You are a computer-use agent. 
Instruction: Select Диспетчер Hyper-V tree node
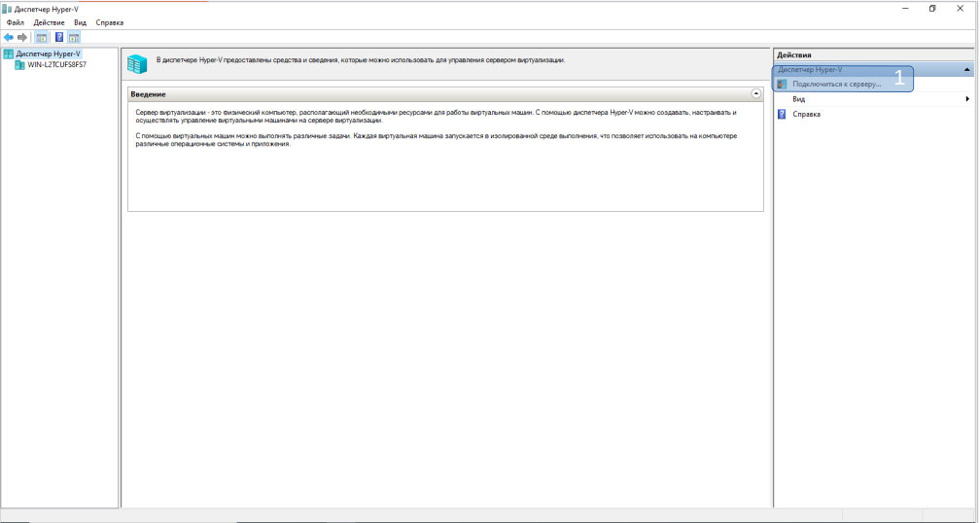pyautogui.click(x=49, y=54)
